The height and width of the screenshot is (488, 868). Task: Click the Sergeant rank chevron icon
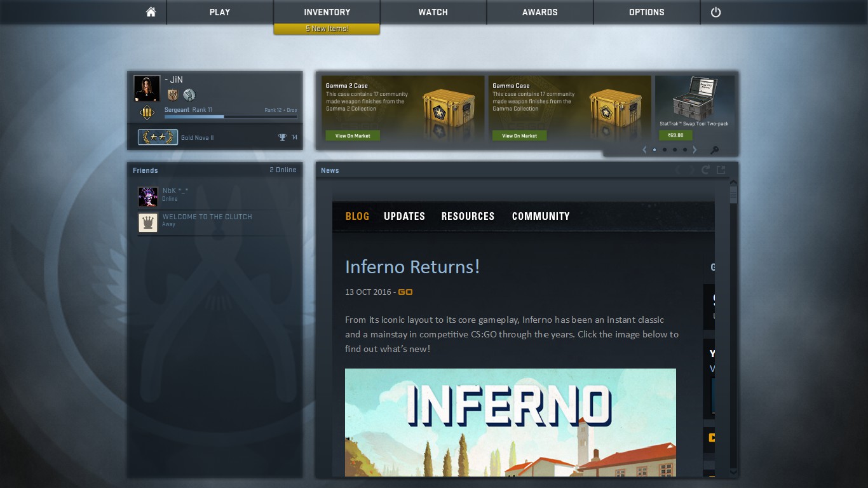(147, 112)
